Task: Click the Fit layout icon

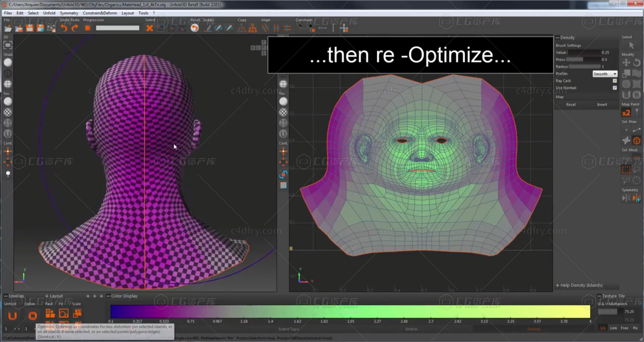Action: pos(63,313)
